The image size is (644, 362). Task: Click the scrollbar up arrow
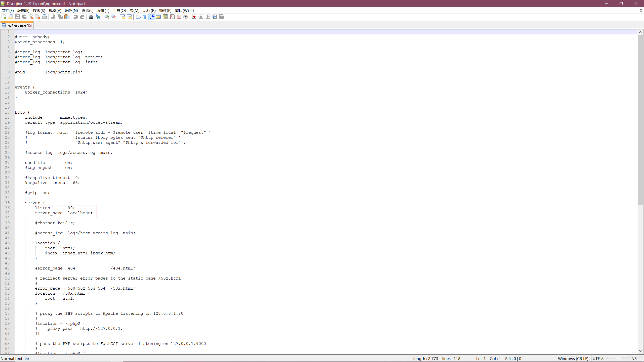tap(640, 32)
